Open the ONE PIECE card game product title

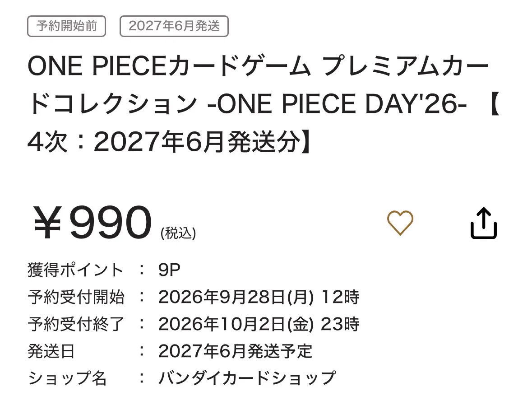[x=263, y=104]
